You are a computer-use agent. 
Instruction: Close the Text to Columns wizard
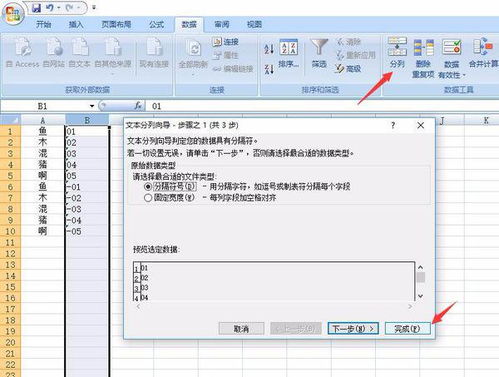tap(421, 125)
